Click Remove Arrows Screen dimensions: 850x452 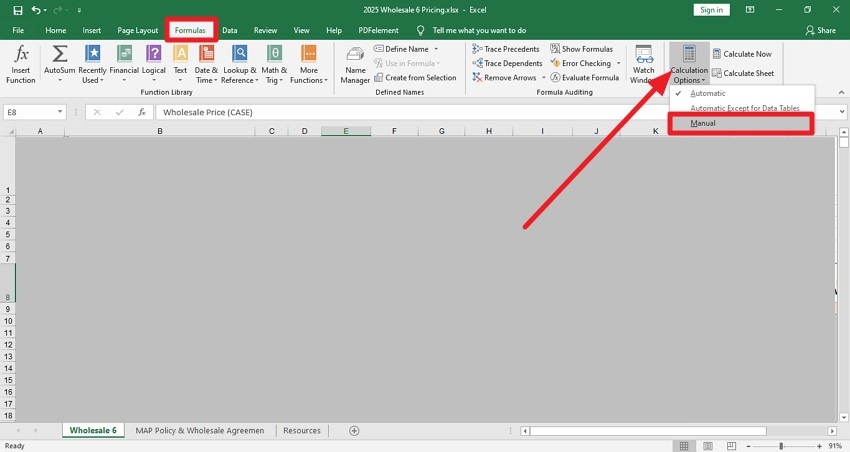pyautogui.click(x=504, y=78)
